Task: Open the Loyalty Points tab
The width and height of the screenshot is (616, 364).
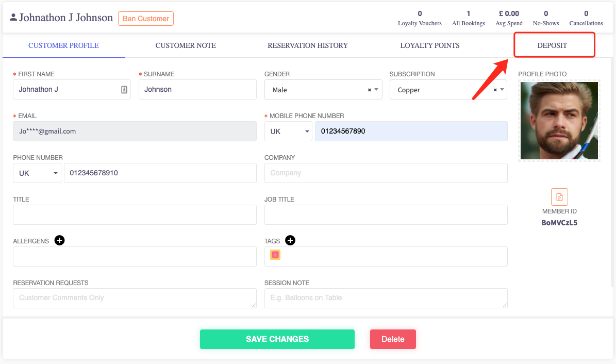Action: pos(430,45)
